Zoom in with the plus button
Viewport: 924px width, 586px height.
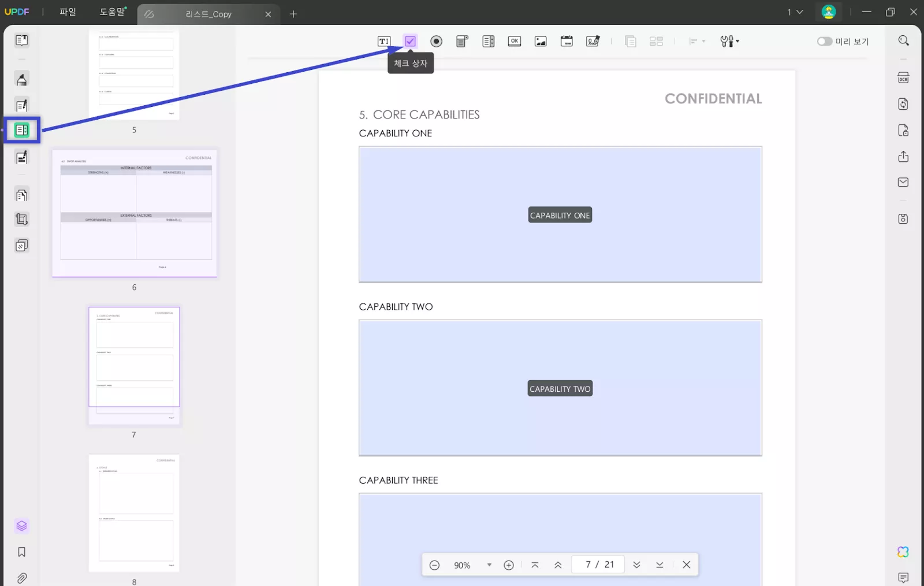point(509,565)
